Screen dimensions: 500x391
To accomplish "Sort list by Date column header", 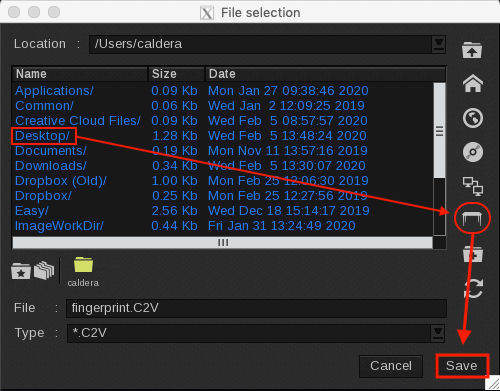I will click(325, 74).
